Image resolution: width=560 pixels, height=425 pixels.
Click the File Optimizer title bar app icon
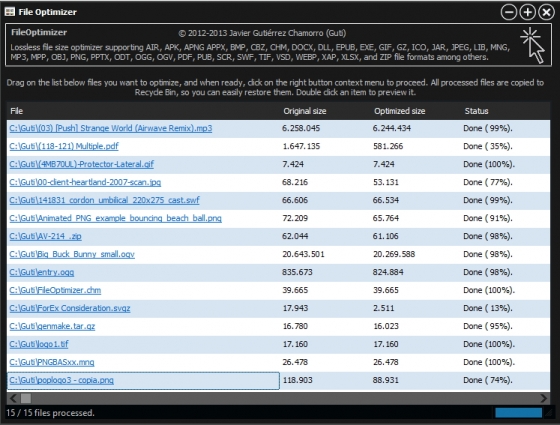tap(10, 12)
